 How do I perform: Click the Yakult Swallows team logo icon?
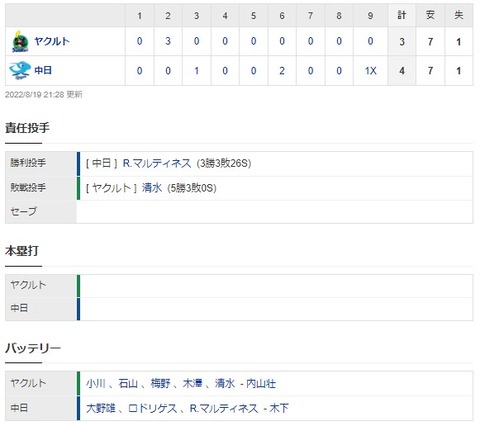(20, 41)
